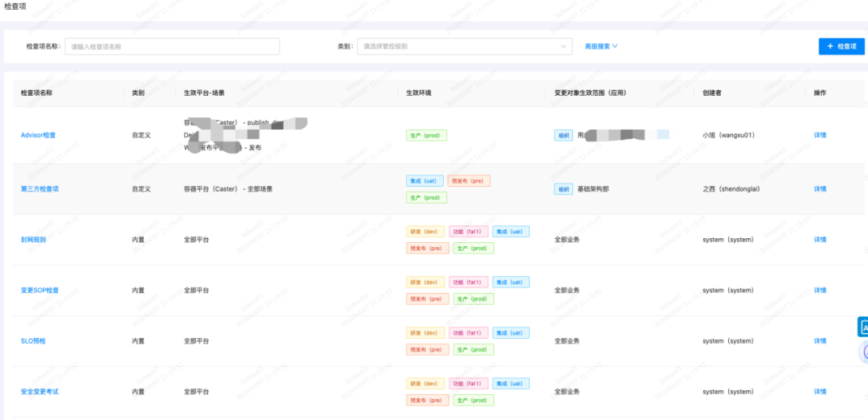Click the 检查项 page title

[14, 6]
